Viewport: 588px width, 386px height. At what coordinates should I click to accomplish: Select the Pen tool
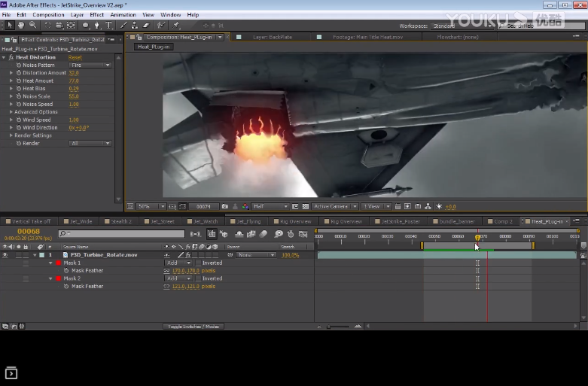97,25
